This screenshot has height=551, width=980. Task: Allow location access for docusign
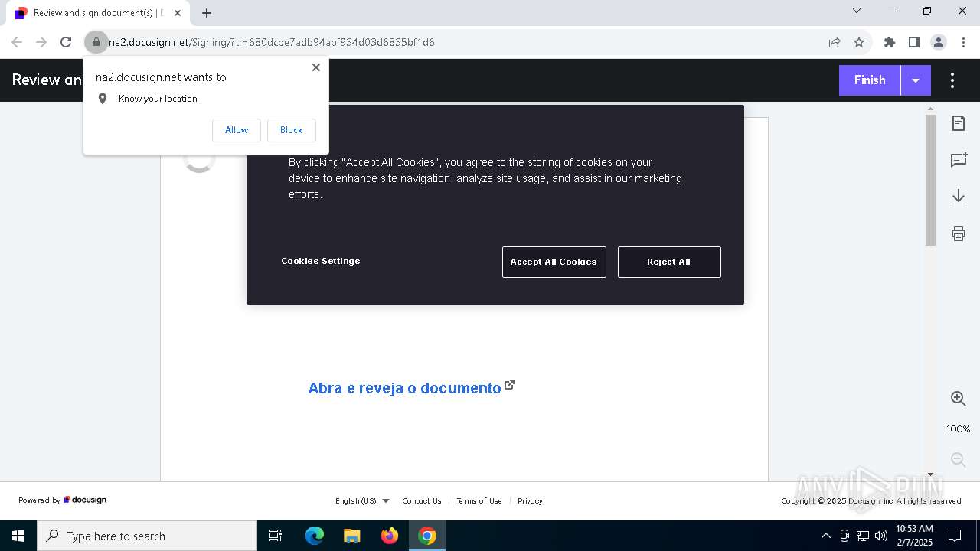tap(237, 130)
